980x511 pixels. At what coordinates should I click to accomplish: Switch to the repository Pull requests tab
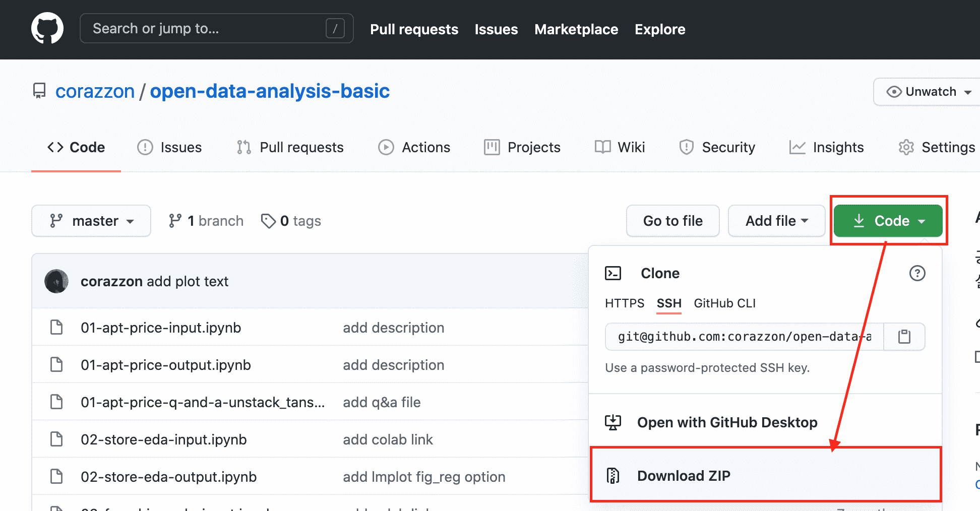290,147
